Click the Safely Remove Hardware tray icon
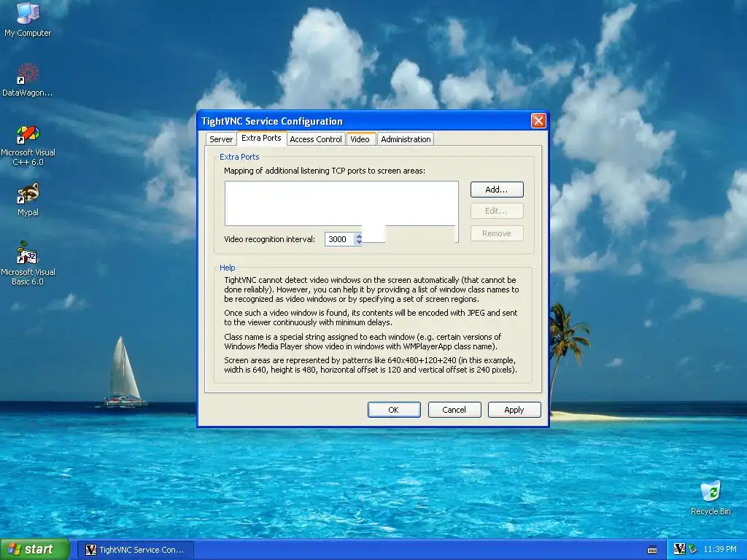The image size is (747, 560). (x=693, y=549)
